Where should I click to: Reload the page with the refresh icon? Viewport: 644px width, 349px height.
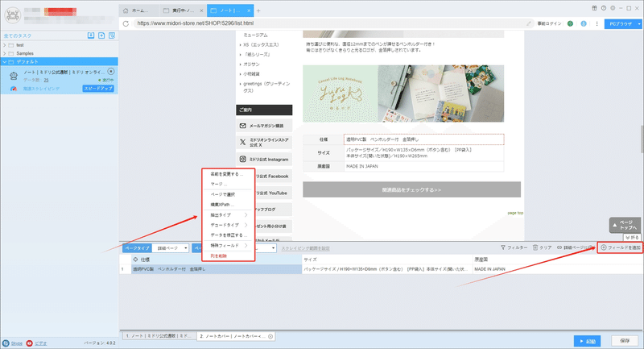coord(126,23)
